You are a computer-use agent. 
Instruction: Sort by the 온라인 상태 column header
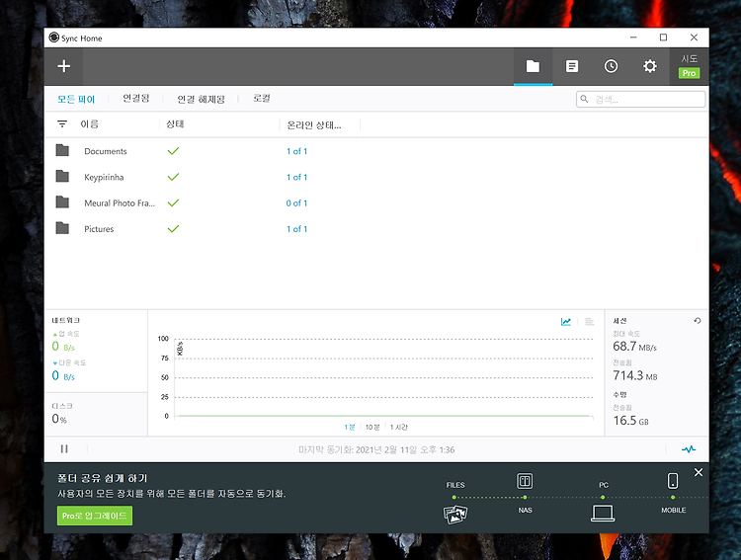pyautogui.click(x=314, y=125)
